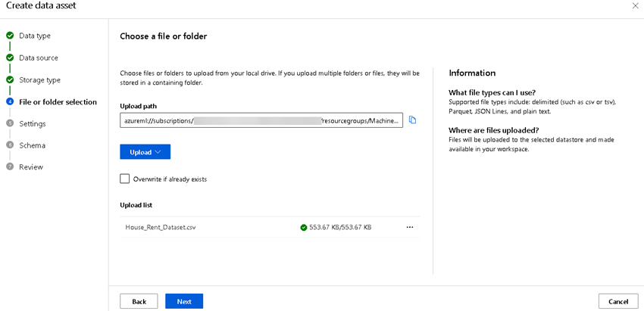Click the Upload path label
Image resolution: width=644 pixels, height=311 pixels.
(x=139, y=106)
